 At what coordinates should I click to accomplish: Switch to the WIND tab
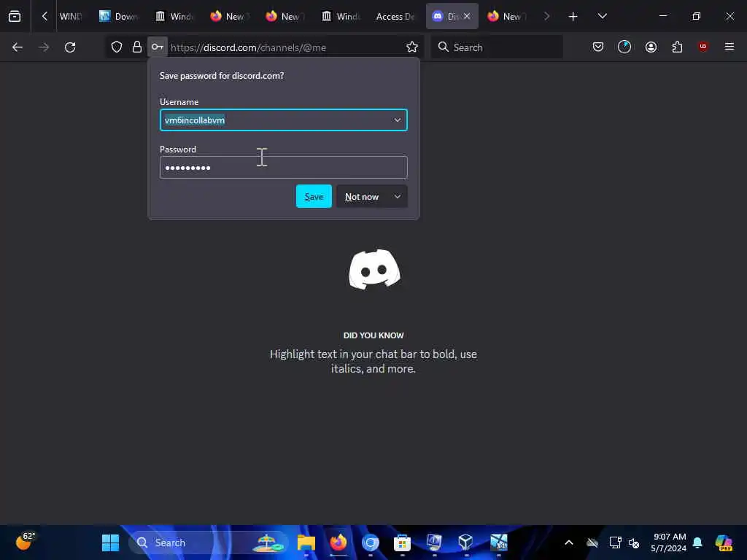tap(70, 17)
